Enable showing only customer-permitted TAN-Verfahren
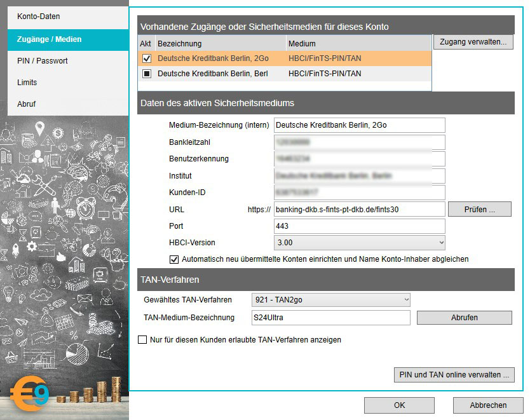Viewport: 530px width, 420px height. (x=142, y=340)
